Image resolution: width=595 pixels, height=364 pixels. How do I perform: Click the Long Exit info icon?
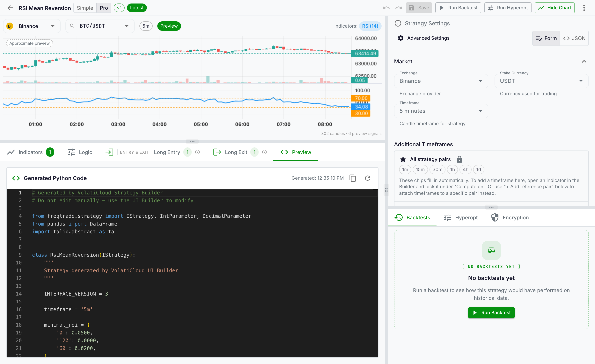264,152
